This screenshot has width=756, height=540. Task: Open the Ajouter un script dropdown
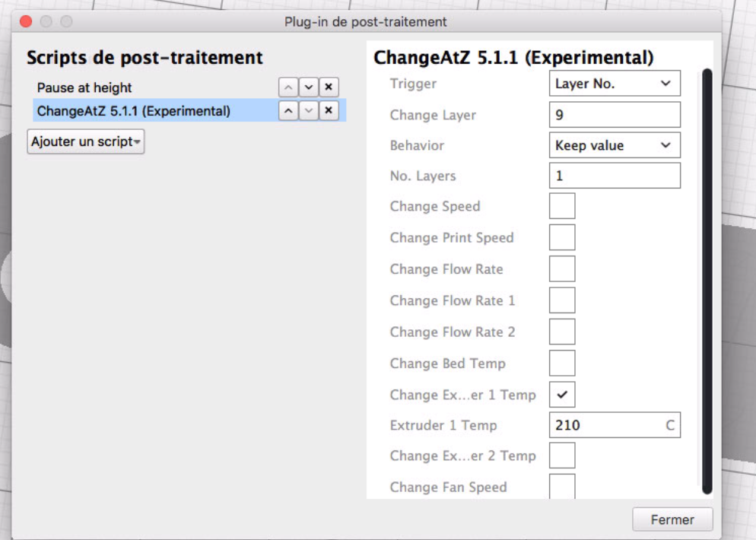point(86,141)
